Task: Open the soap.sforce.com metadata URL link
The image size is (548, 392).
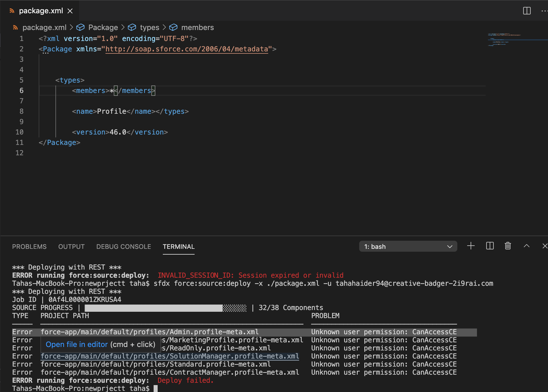Action: 187,49
